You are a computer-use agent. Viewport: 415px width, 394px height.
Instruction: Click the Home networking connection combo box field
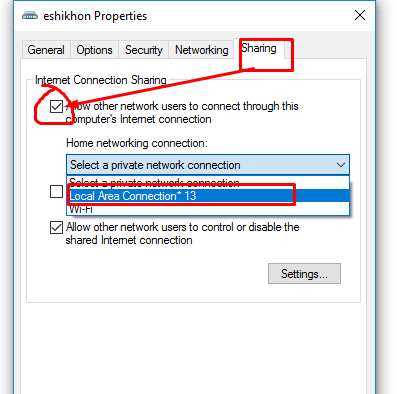[208, 165]
